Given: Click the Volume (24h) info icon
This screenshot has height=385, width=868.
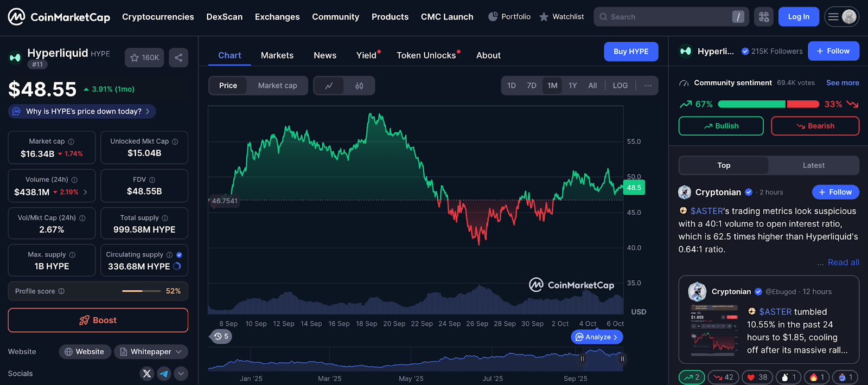Looking at the screenshot, I should point(74,180).
